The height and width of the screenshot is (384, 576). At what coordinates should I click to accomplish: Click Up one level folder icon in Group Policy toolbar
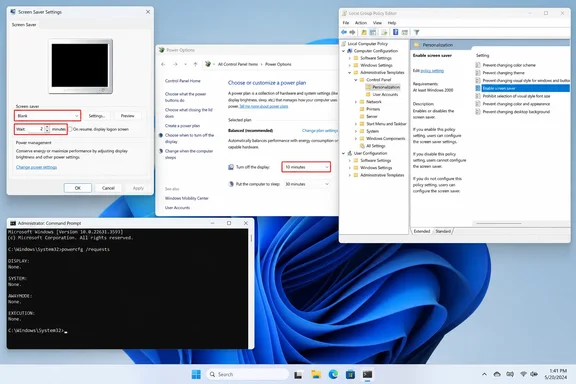(364, 32)
